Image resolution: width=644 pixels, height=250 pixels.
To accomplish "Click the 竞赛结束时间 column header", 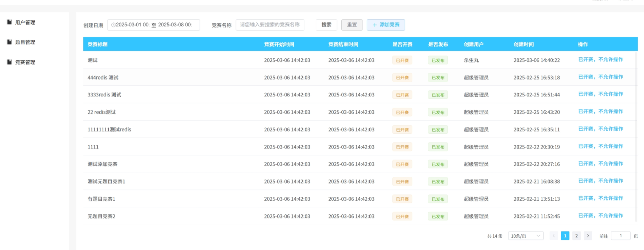I will 343,45.
